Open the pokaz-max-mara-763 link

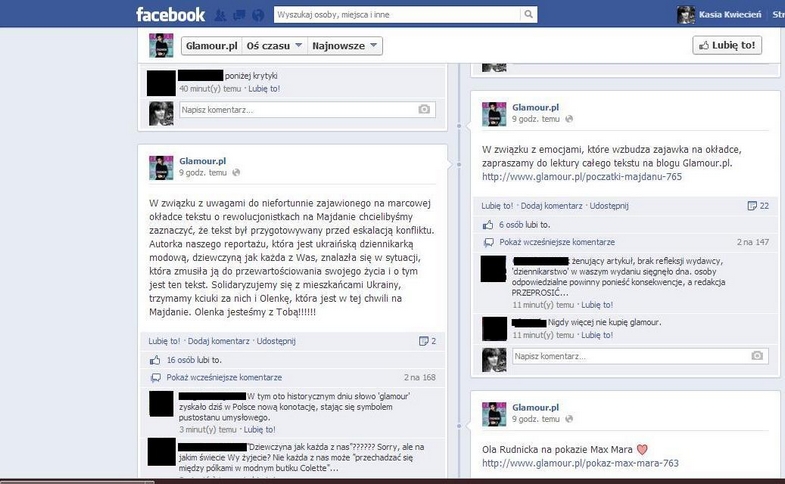(580, 463)
